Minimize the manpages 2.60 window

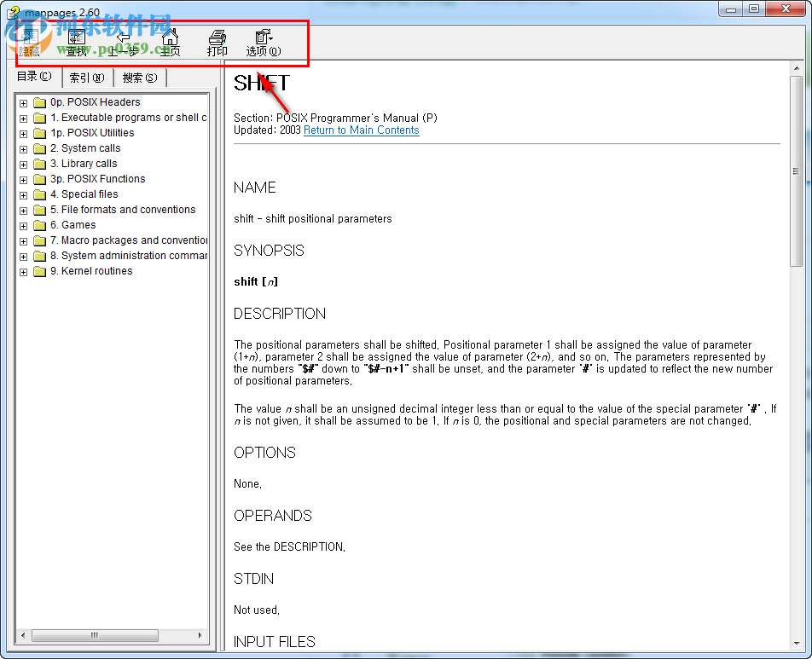731,9
